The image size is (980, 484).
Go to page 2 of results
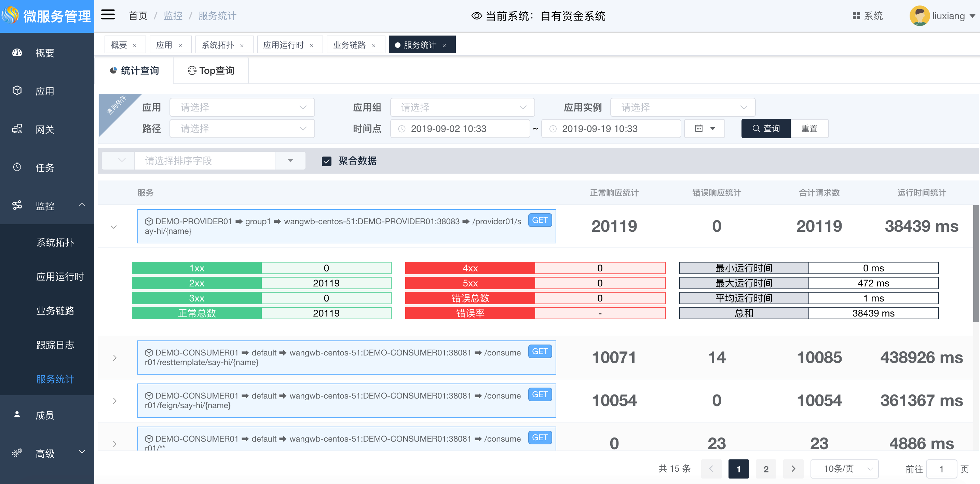[x=766, y=469]
